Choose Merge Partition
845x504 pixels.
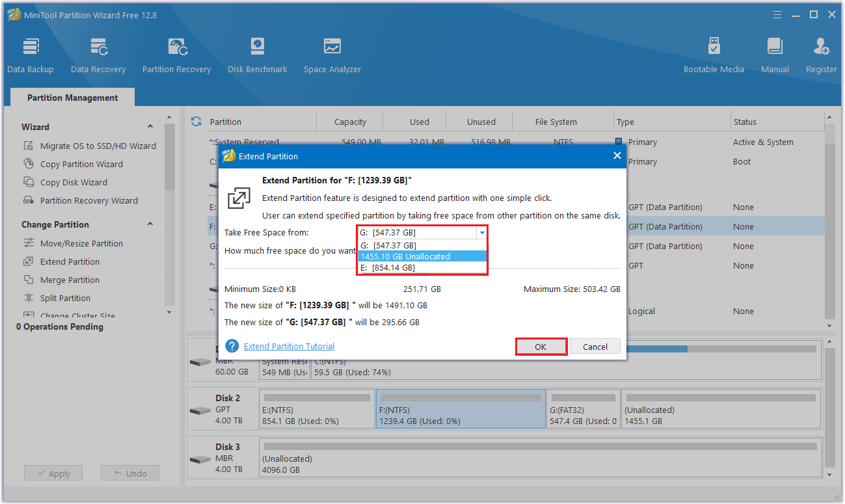(61, 280)
